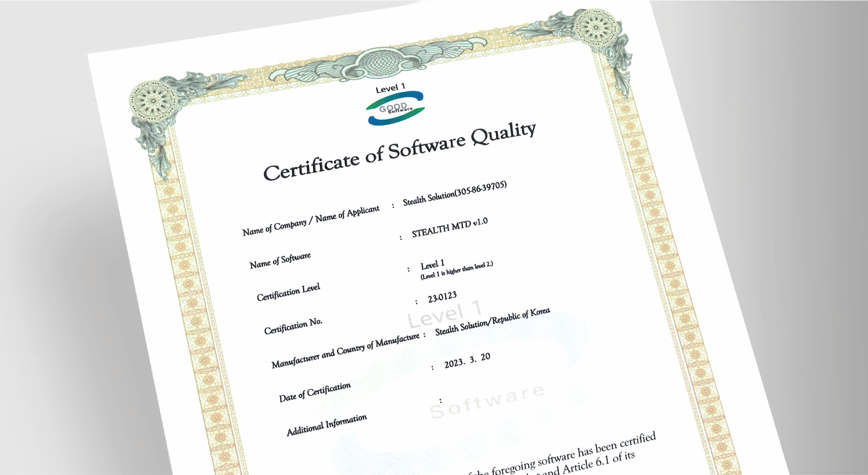This screenshot has height=475, width=868.
Task: Click "Manufacturer and Country of Manufacture" label
Action: coord(345,350)
